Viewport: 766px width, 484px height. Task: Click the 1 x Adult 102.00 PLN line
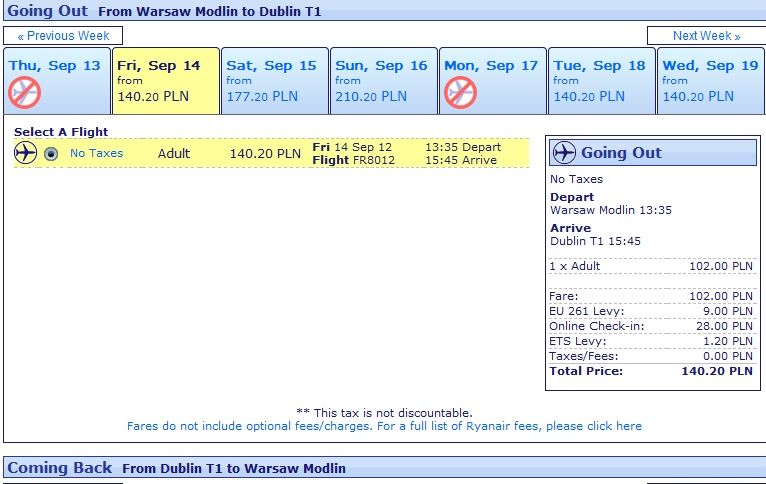[x=651, y=266]
